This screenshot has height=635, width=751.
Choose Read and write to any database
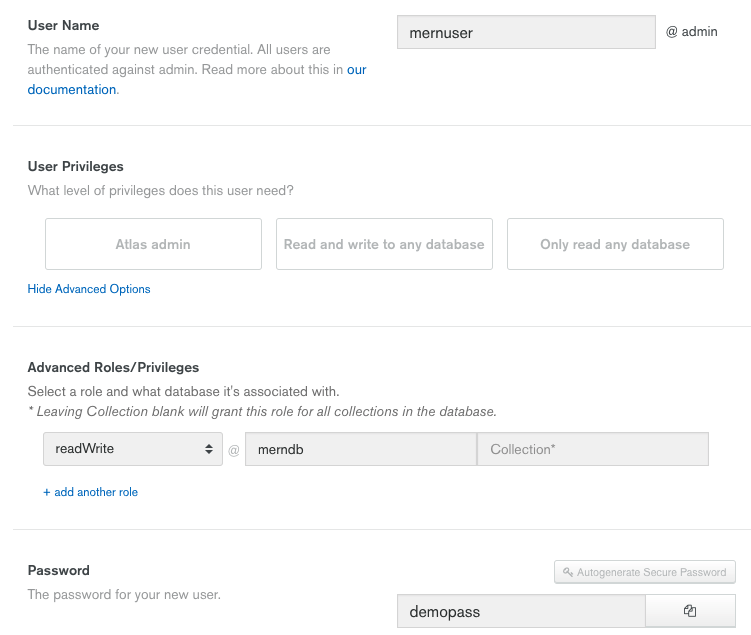(x=384, y=244)
